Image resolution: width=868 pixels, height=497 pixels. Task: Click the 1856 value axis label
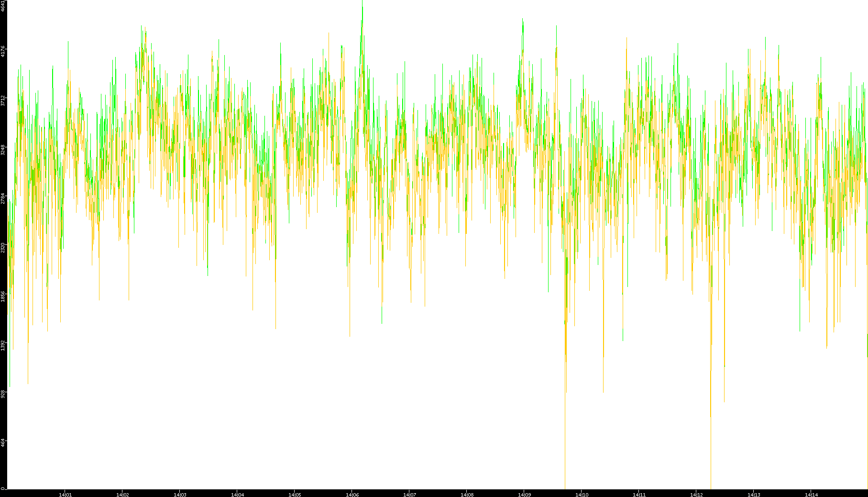tap(3, 296)
